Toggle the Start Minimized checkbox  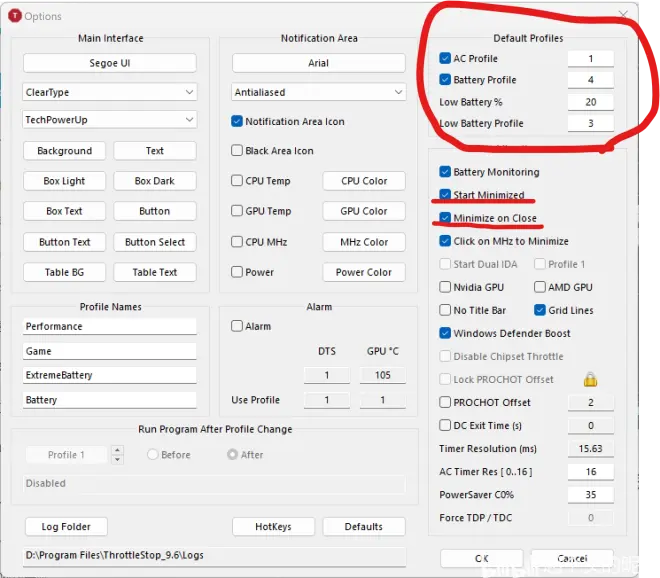point(445,194)
